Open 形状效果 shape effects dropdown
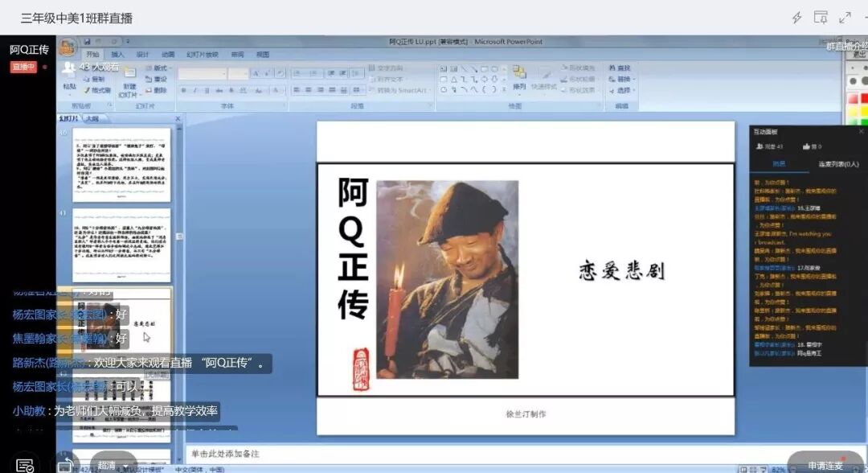Image resolution: width=868 pixels, height=473 pixels. pyautogui.click(x=578, y=90)
